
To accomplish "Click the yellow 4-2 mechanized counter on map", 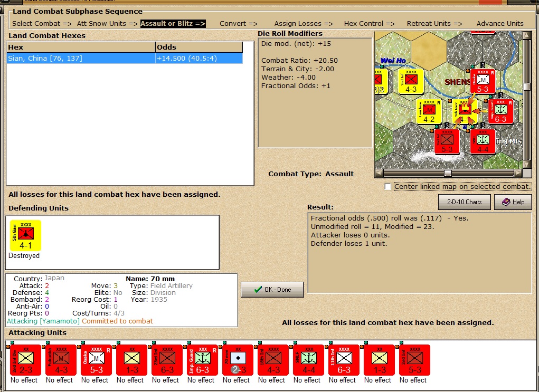I will (x=429, y=111).
